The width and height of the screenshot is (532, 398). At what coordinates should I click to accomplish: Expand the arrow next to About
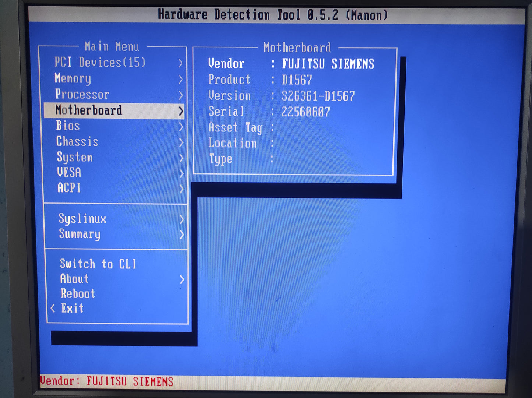(182, 280)
